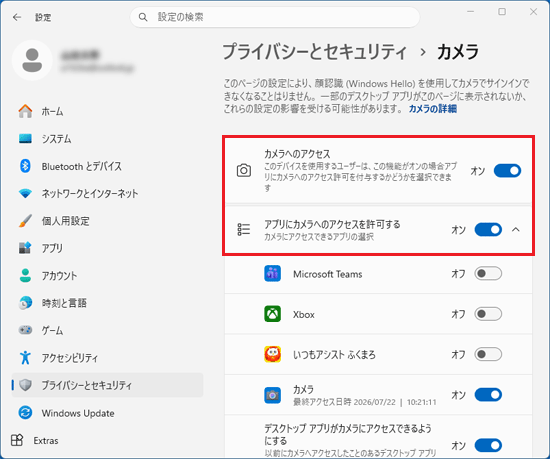This screenshot has height=459, width=550.
Task: Click デスクトップ アプリがカメラにアクセスできるようにする label
Action: click(x=348, y=434)
